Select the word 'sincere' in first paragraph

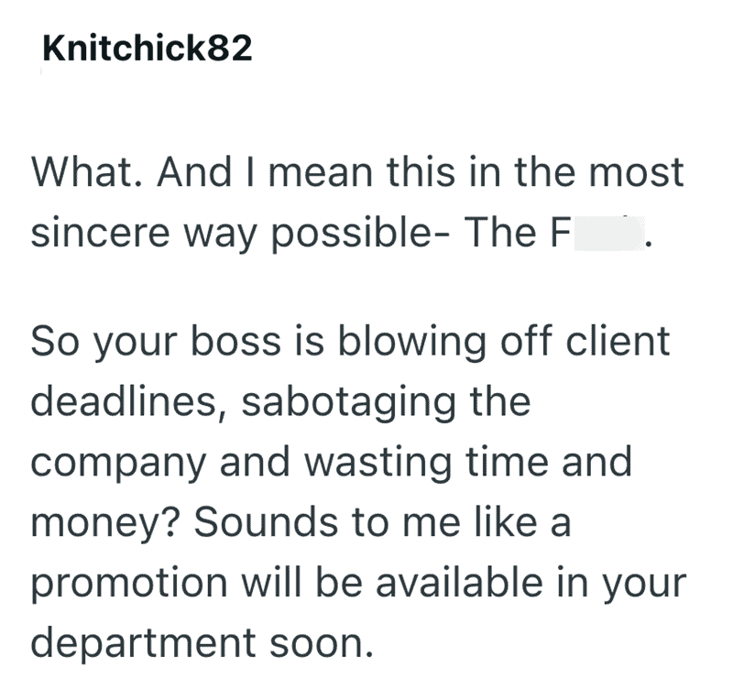pyautogui.click(x=100, y=233)
